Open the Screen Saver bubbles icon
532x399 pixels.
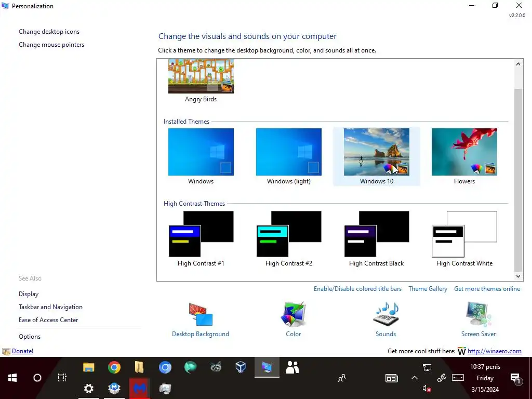click(x=478, y=314)
